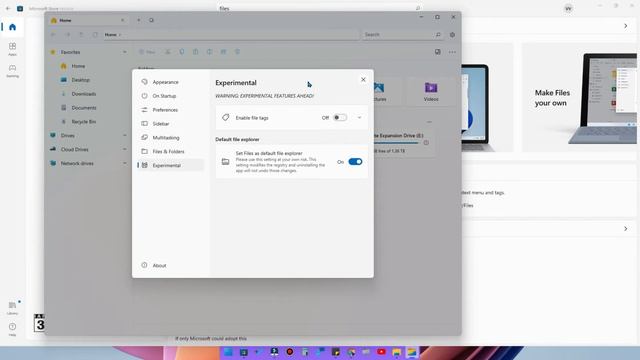Click the Copy icon in Files toolbar
Viewport: 640px width, 360px height.
pos(182,52)
